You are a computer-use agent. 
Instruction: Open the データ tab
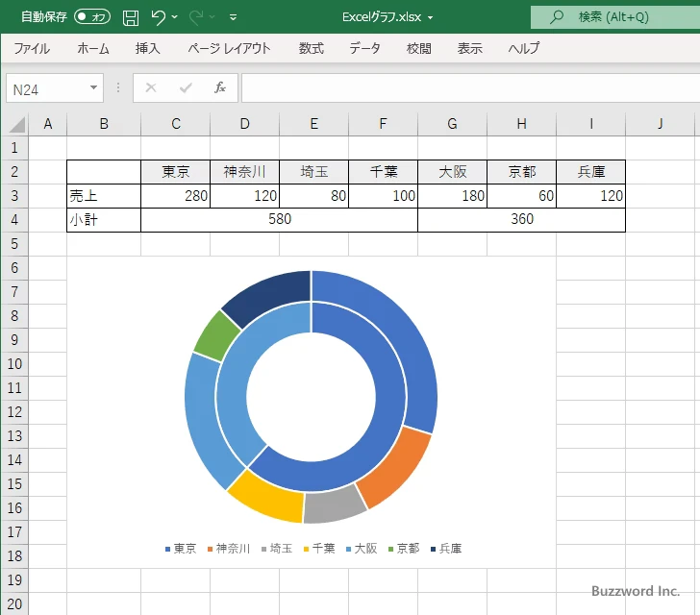click(x=364, y=48)
